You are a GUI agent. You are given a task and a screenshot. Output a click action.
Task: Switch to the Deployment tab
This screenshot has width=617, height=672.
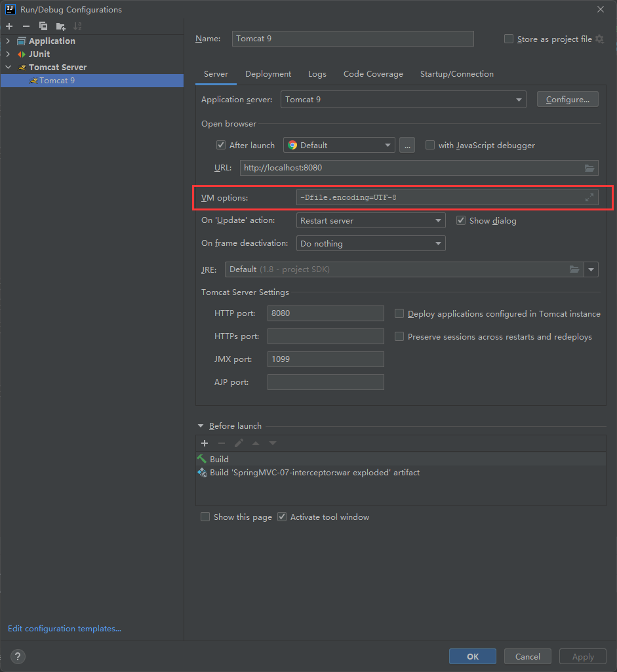click(x=268, y=73)
